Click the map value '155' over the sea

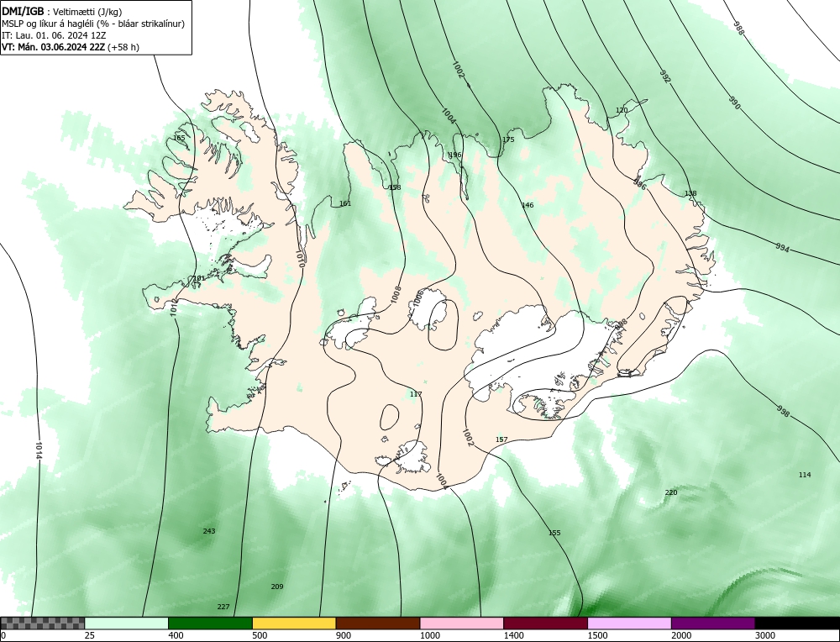[x=554, y=533]
